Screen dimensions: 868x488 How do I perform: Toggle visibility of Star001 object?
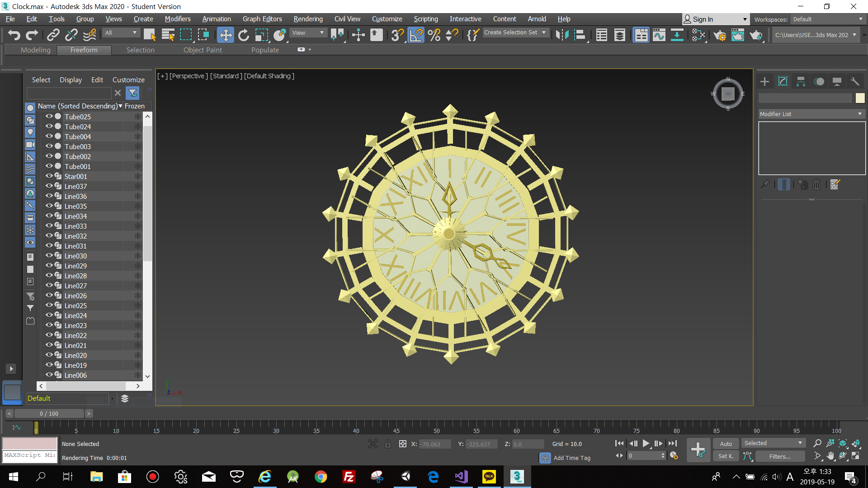tap(49, 176)
